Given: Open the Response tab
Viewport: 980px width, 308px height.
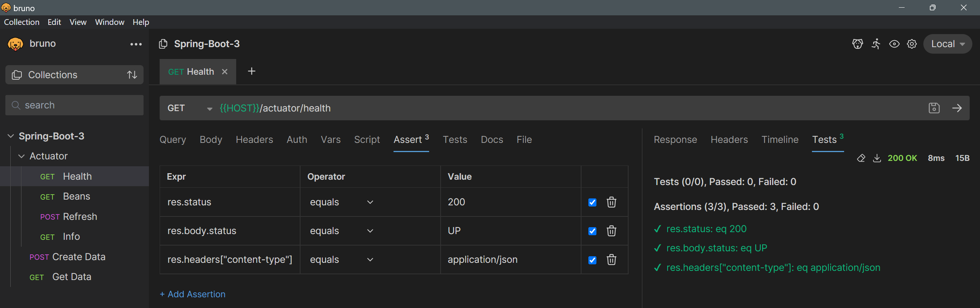Looking at the screenshot, I should tap(675, 139).
